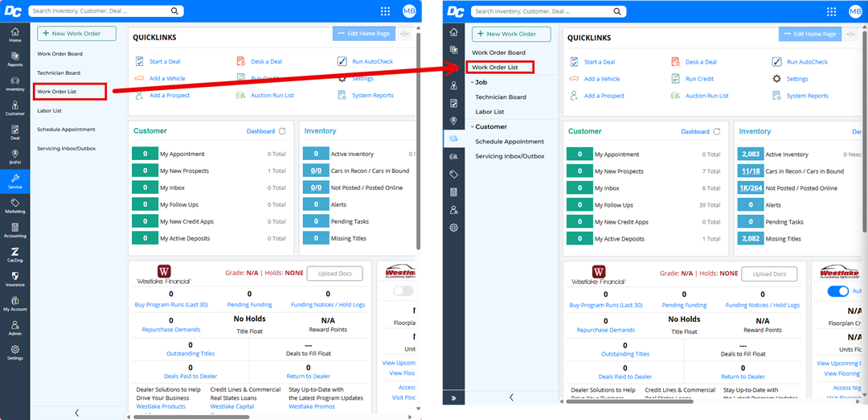Click customer person icon in right window's sidebar

(x=453, y=85)
